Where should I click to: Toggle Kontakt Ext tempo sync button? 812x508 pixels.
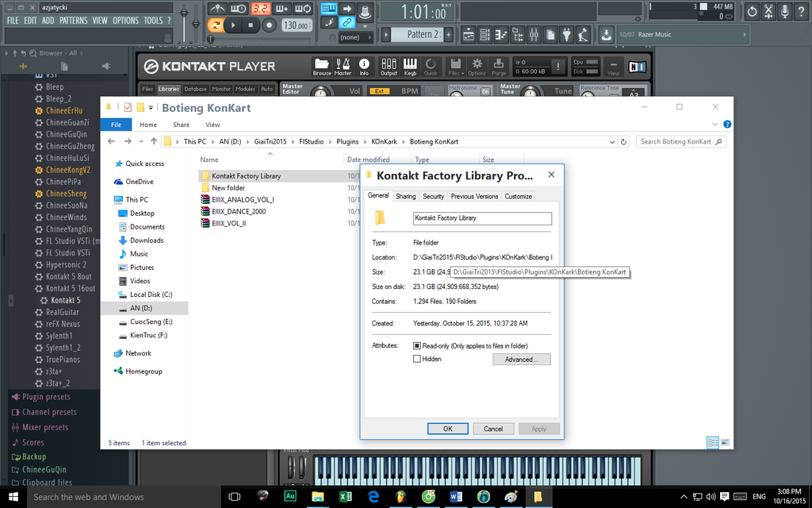(379, 91)
